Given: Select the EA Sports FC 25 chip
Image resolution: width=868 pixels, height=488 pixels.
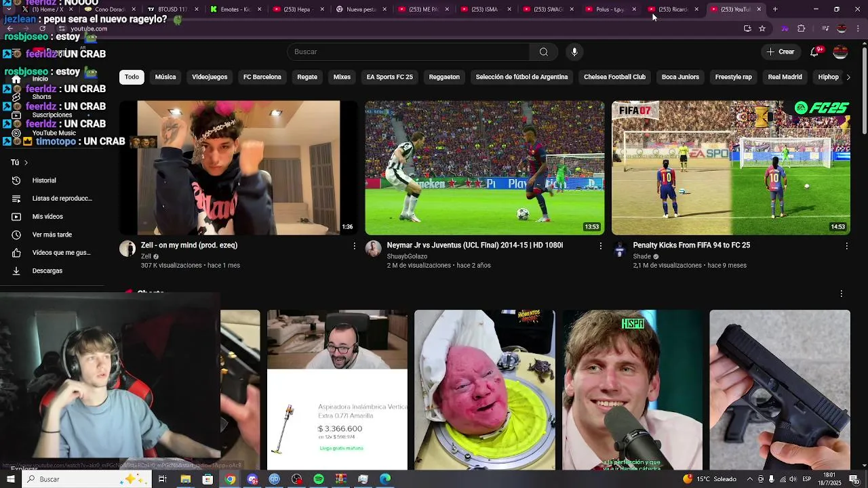Looking at the screenshot, I should coord(390,77).
